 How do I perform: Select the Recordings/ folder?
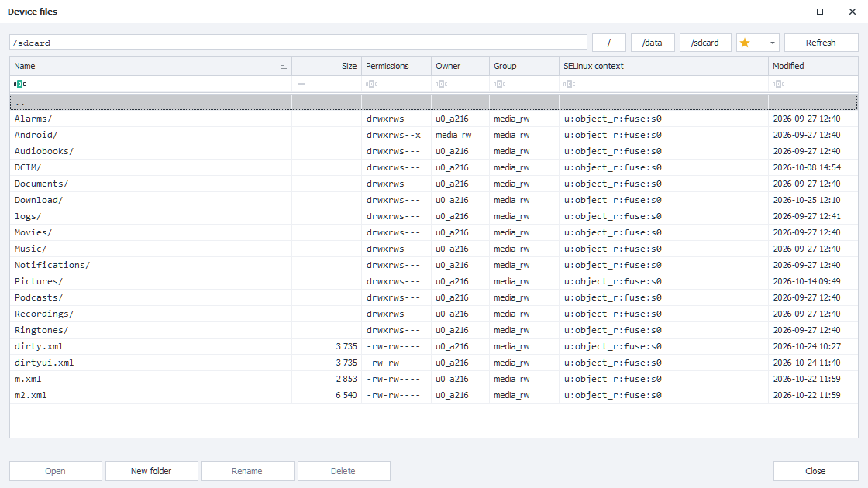coord(433,314)
